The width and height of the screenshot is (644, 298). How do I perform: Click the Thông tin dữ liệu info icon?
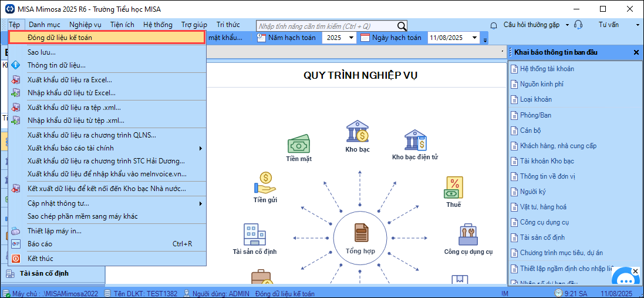point(16,65)
